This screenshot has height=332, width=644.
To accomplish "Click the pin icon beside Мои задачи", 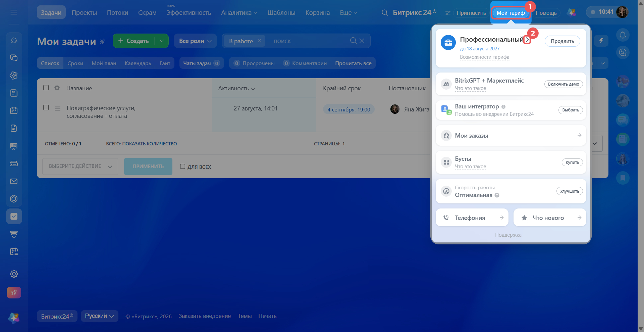I will pos(103,41).
